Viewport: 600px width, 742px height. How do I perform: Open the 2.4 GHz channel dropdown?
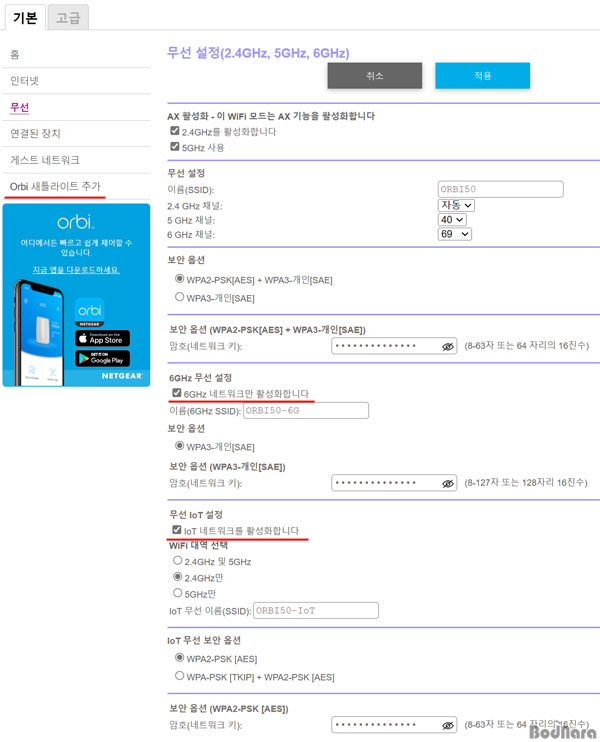[456, 205]
